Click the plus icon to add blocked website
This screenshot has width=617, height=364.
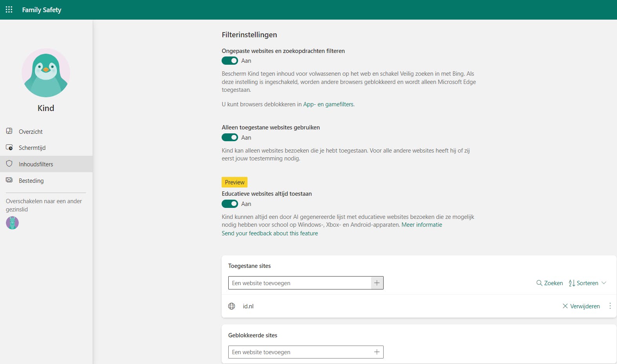377,352
